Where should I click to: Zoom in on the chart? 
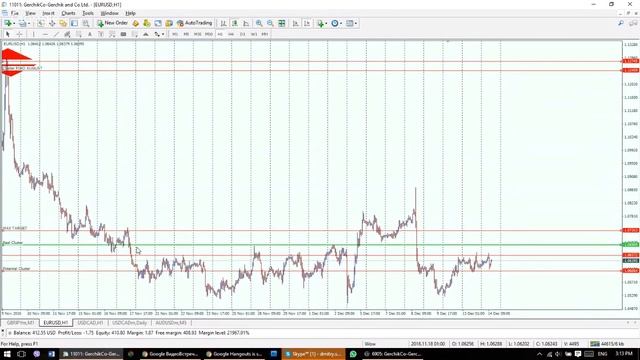click(x=259, y=23)
